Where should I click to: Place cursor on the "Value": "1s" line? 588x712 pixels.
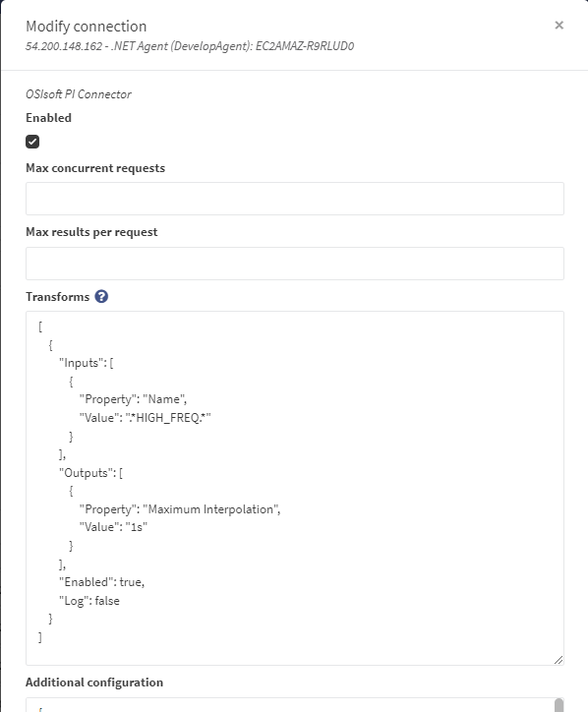[x=113, y=527]
